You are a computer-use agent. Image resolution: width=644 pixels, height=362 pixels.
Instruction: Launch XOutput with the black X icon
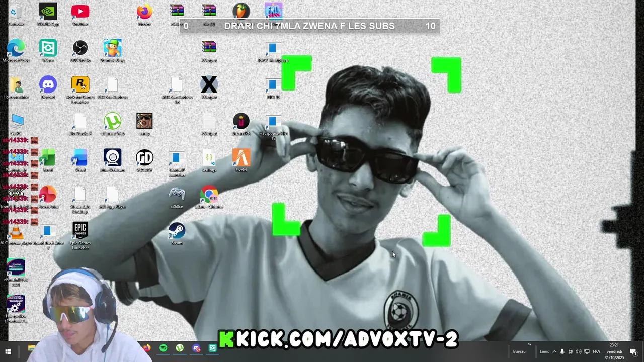click(x=209, y=88)
